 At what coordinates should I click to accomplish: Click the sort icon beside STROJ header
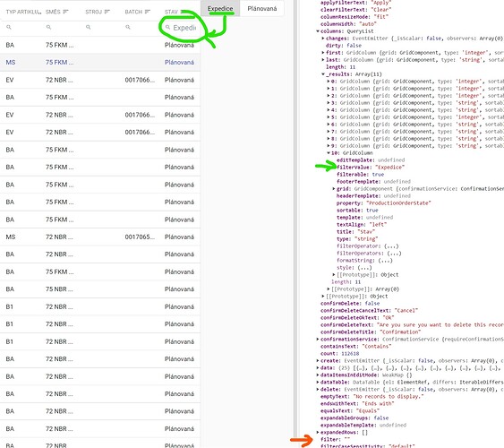point(107,12)
